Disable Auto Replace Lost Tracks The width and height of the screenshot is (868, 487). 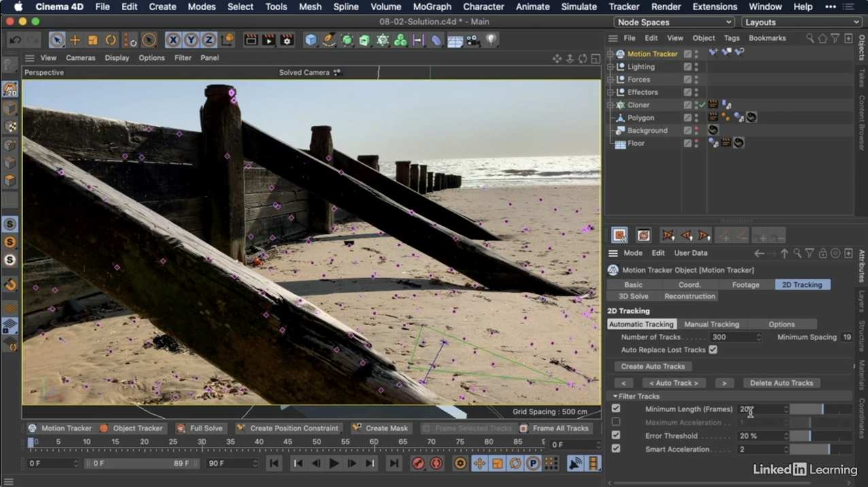(x=713, y=350)
